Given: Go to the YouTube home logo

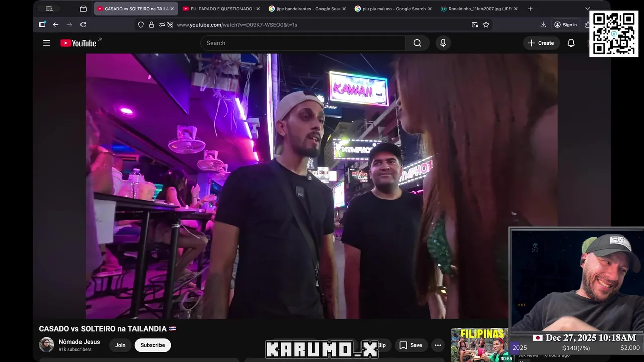Looking at the screenshot, I should coord(78,43).
